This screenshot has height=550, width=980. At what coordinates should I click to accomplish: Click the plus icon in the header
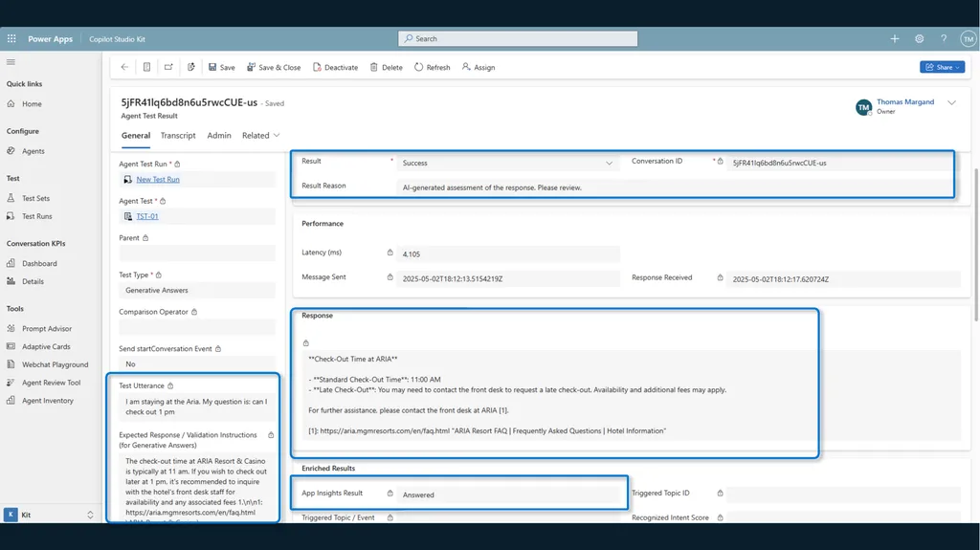click(895, 39)
